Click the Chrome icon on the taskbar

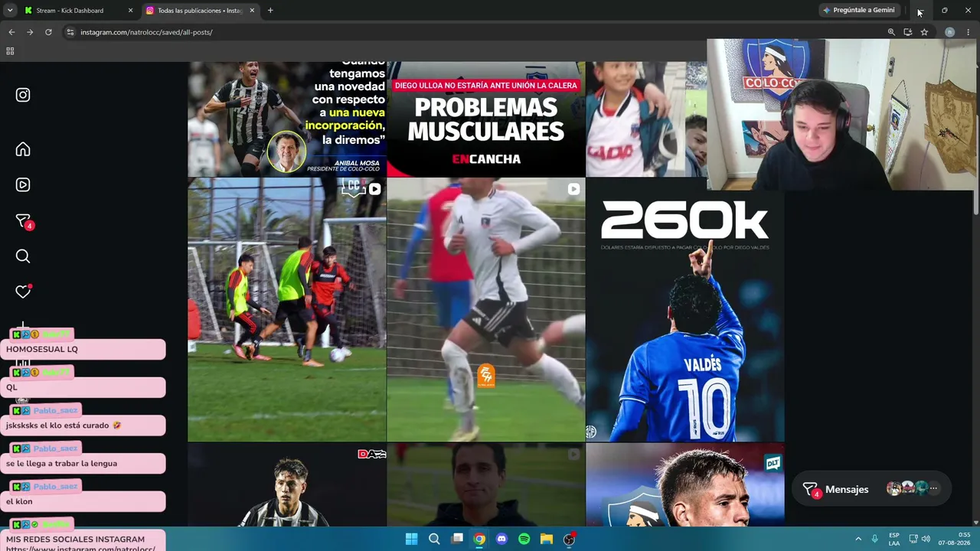(479, 539)
